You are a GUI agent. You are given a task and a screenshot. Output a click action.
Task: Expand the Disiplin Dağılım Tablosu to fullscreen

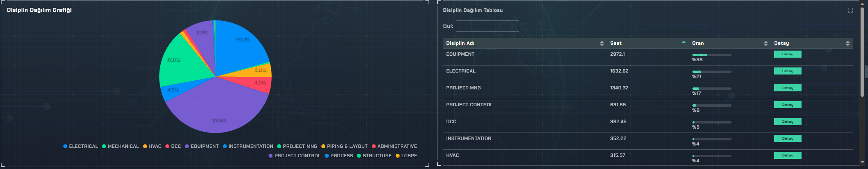click(850, 10)
